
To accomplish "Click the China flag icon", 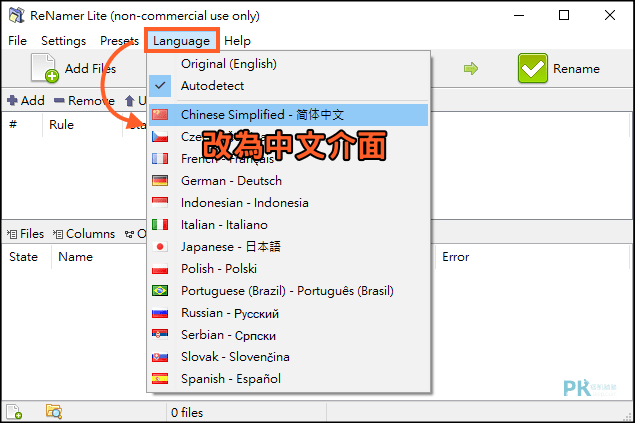I will (x=160, y=115).
